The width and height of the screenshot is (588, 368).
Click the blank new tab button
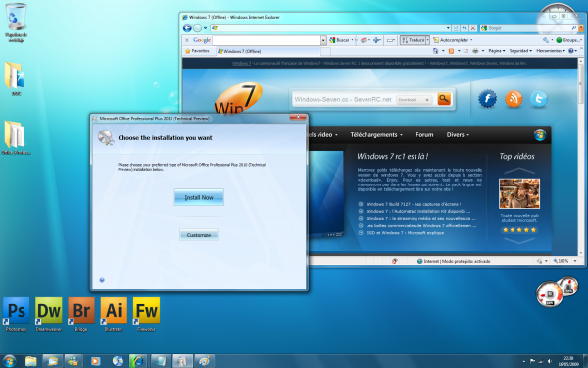(x=326, y=51)
